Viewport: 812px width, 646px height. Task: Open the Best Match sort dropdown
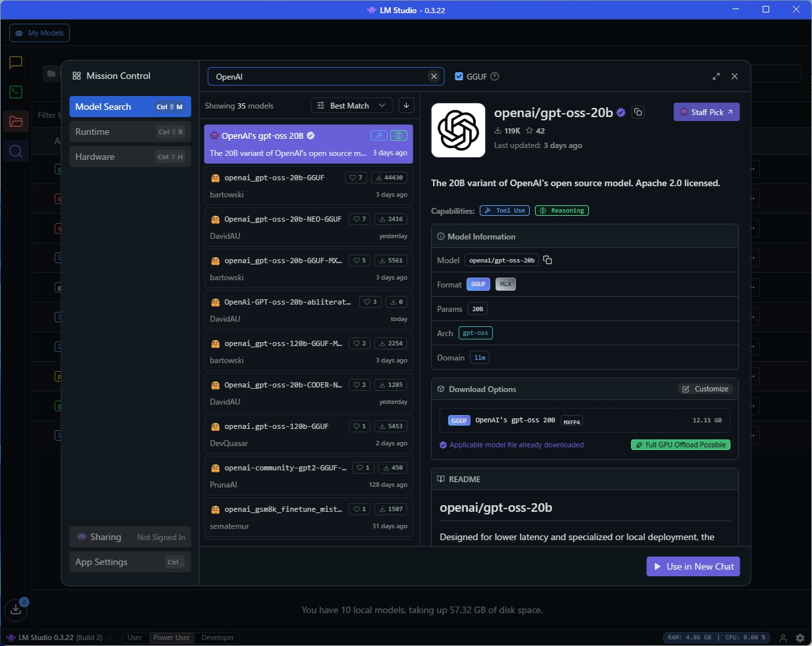tap(352, 105)
